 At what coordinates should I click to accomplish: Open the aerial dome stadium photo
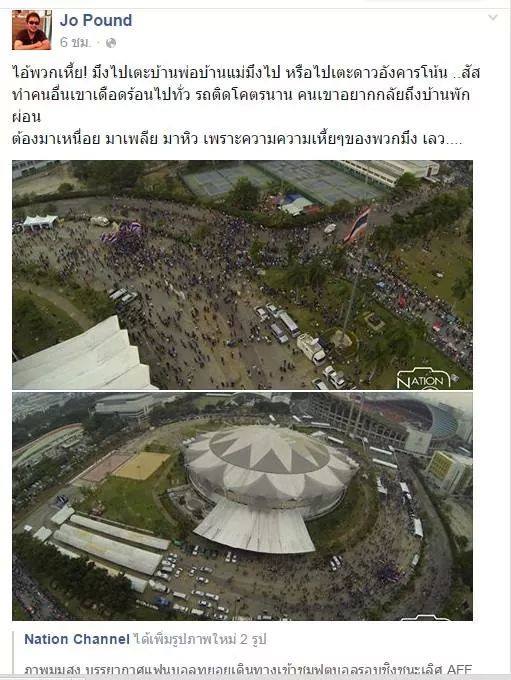tap(242, 506)
